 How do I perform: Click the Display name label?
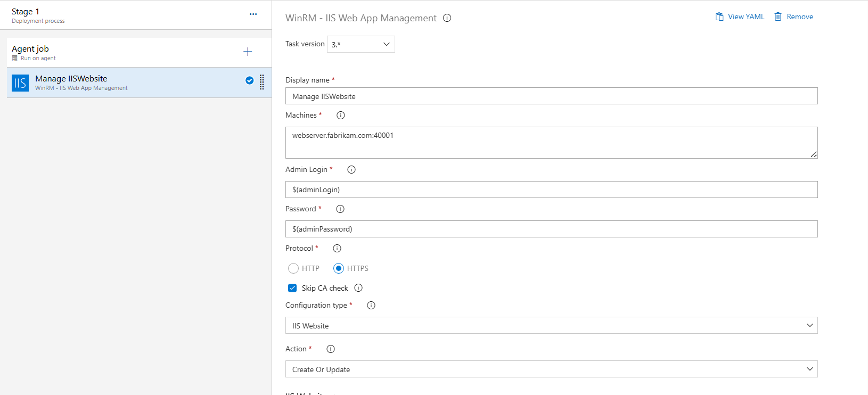(x=307, y=80)
